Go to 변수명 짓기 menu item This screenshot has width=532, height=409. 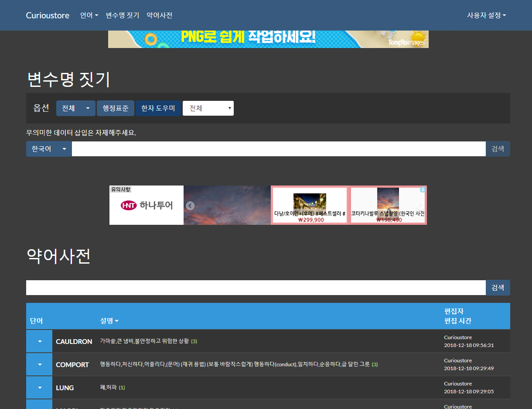click(x=123, y=15)
